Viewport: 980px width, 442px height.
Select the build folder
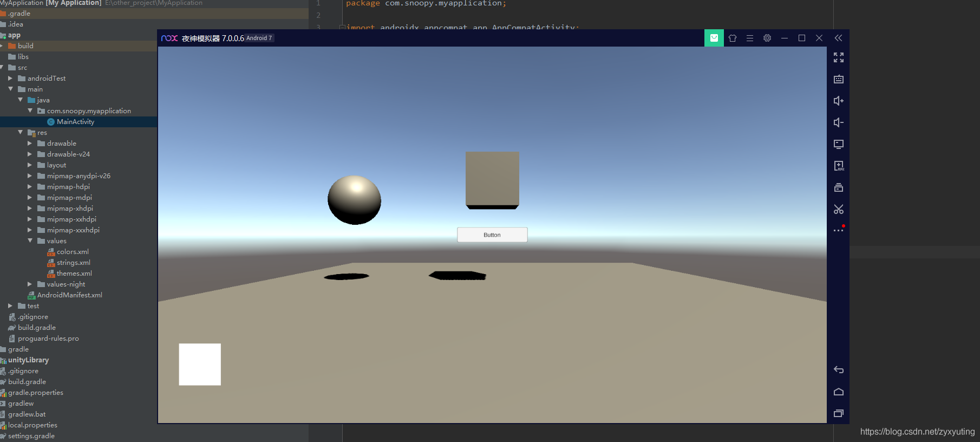tap(25, 46)
